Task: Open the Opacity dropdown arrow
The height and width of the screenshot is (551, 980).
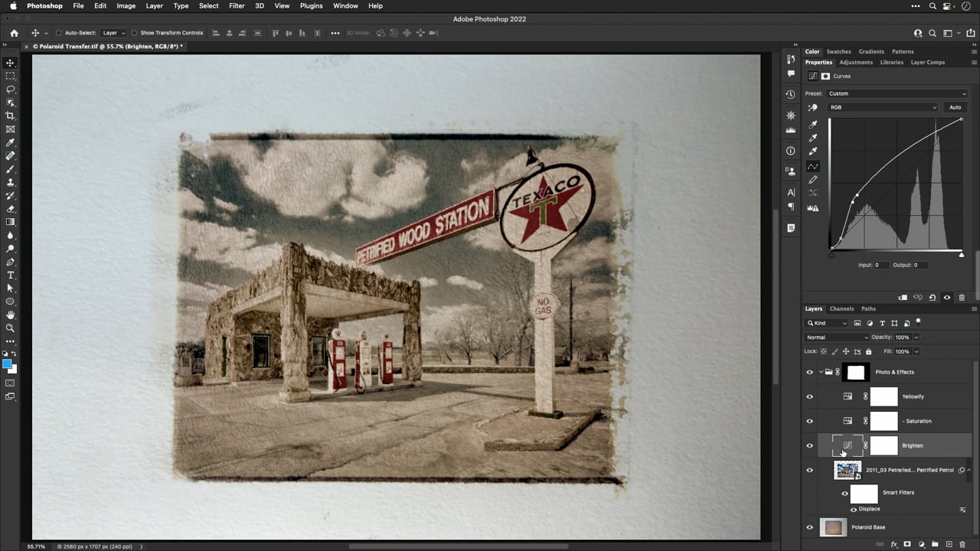Action: coord(916,337)
